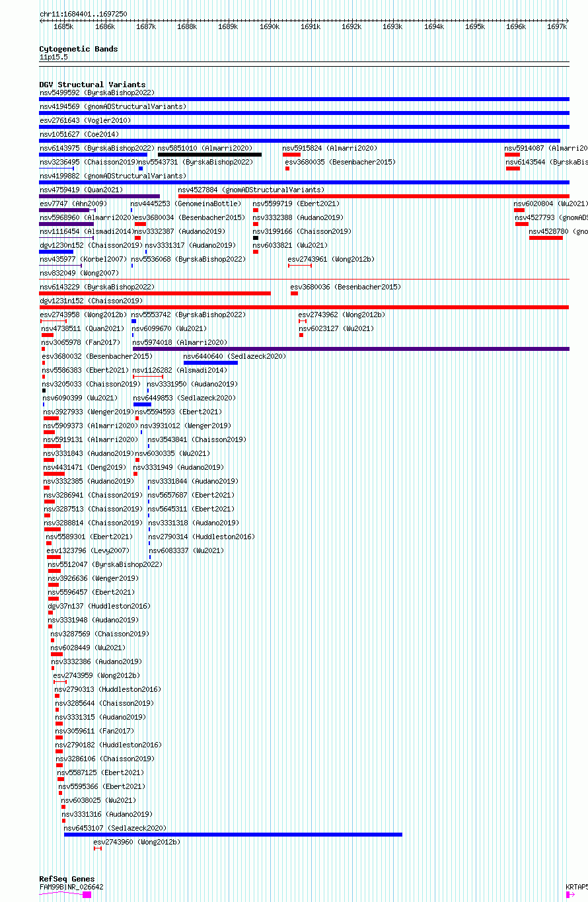Select blue bar beneath nsv6440640
The width and height of the screenshot is (588, 902).
[x=210, y=363]
